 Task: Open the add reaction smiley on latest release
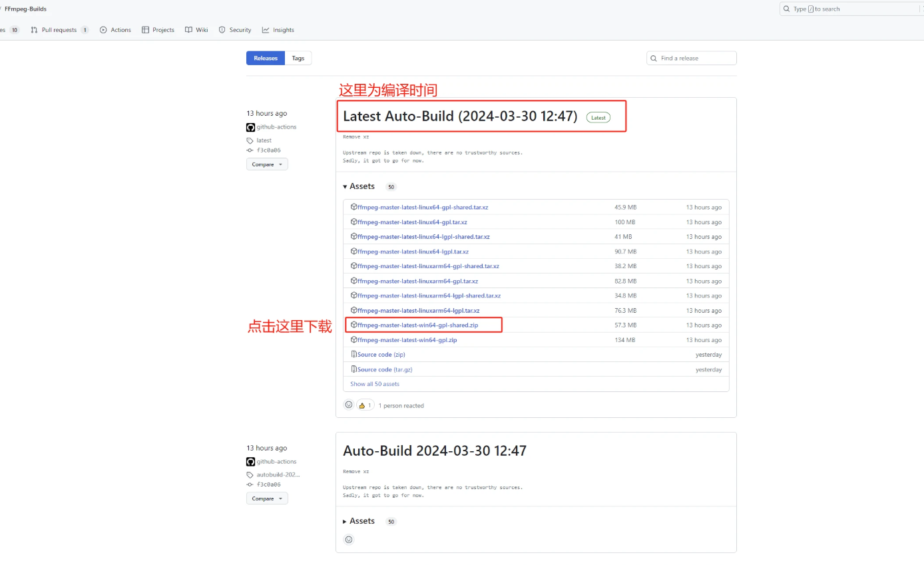(x=348, y=405)
